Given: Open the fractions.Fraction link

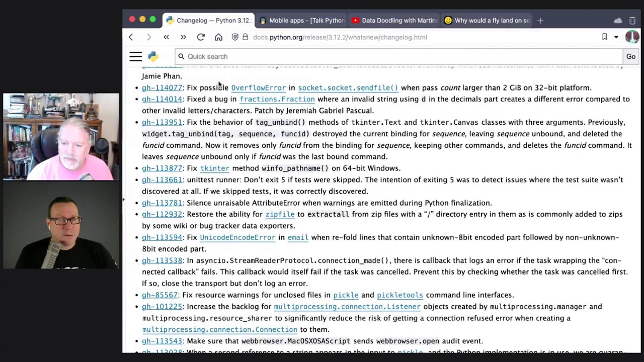Looking at the screenshot, I should [x=277, y=99].
